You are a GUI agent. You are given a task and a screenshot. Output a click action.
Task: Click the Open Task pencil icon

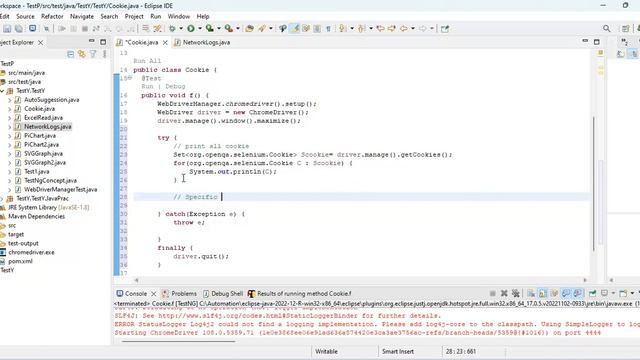click(262, 29)
